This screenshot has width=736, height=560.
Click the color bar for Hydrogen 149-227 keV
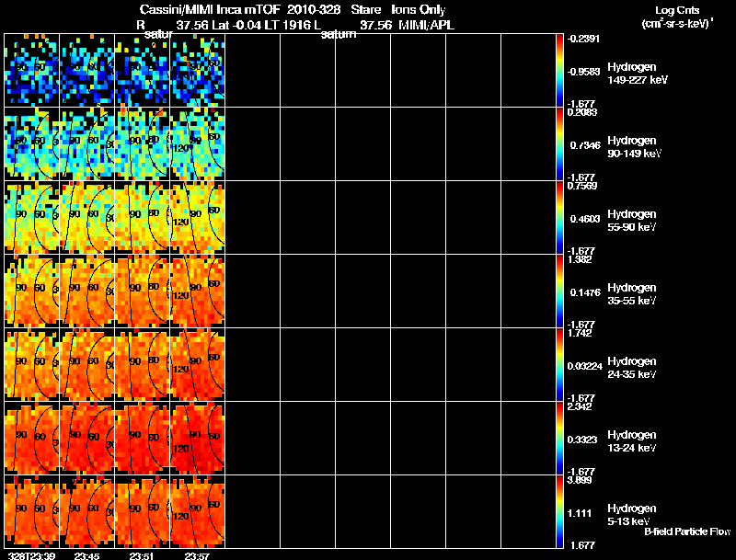tap(560, 71)
